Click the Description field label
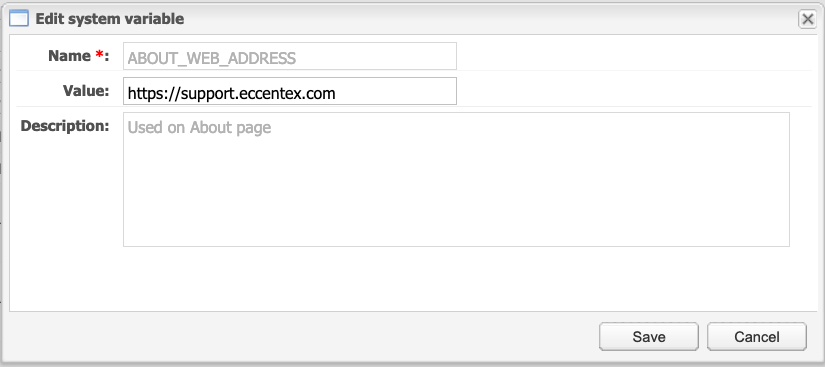825x367 pixels. tap(65, 126)
